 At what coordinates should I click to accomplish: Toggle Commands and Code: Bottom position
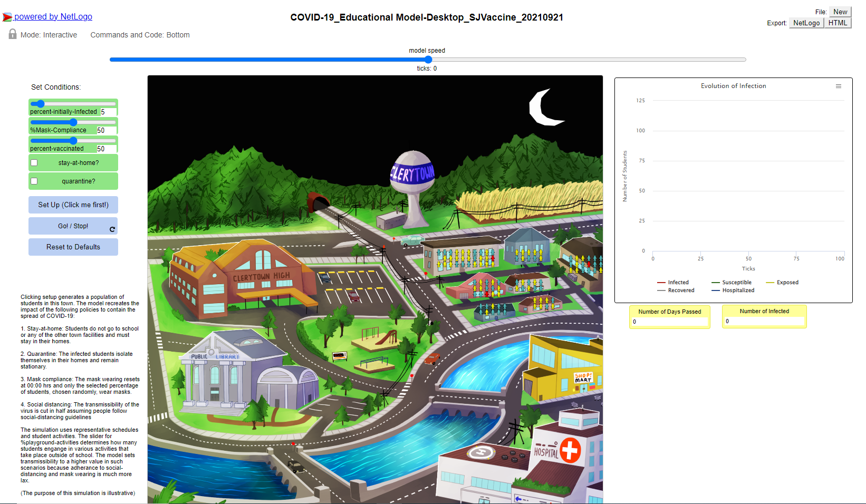click(140, 35)
